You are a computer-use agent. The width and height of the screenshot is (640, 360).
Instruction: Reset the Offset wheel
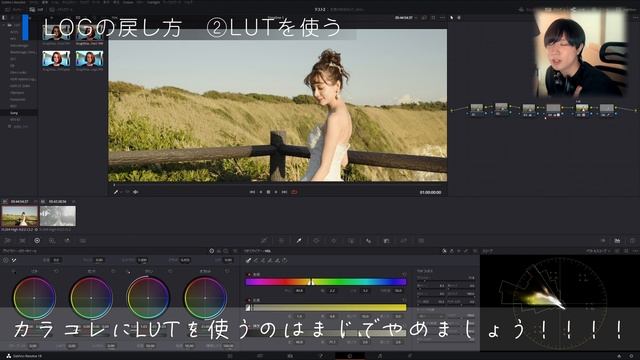(227, 271)
